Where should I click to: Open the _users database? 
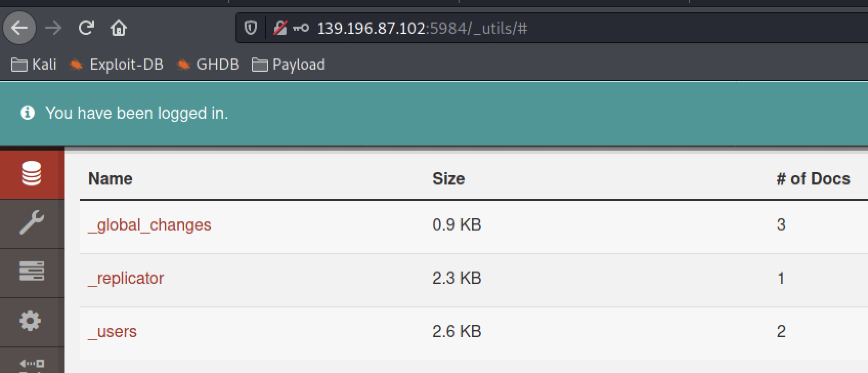113,331
